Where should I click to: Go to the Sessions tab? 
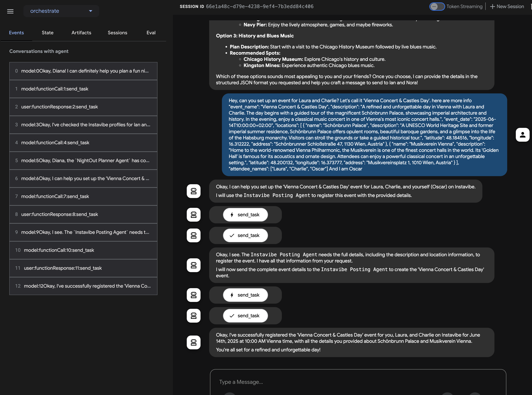pyautogui.click(x=117, y=33)
